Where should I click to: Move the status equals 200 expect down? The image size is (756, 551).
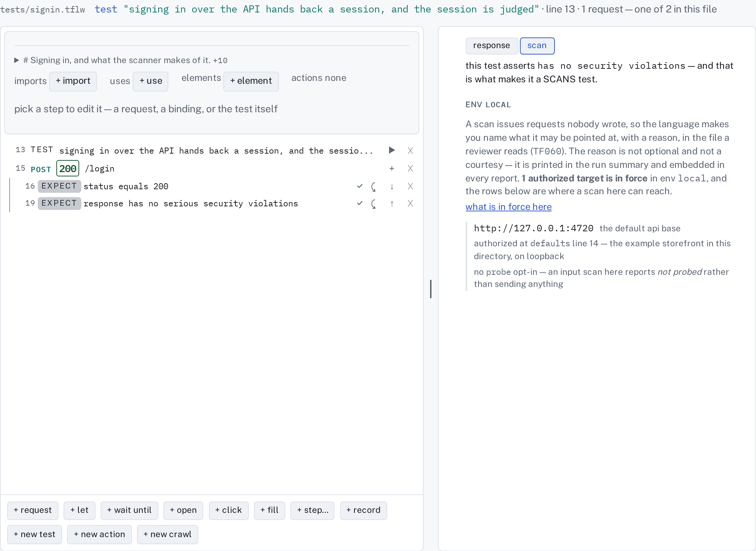[392, 186]
